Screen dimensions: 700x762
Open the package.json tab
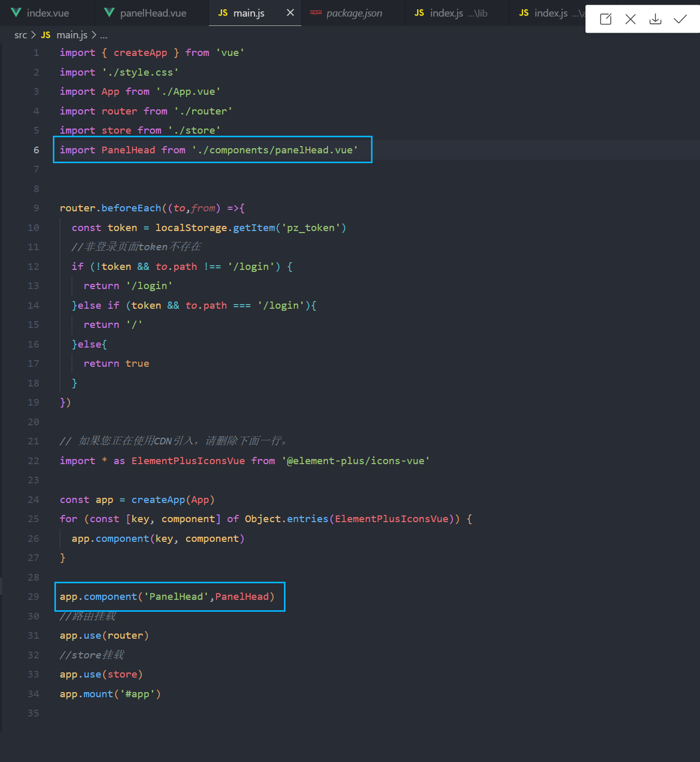(354, 13)
